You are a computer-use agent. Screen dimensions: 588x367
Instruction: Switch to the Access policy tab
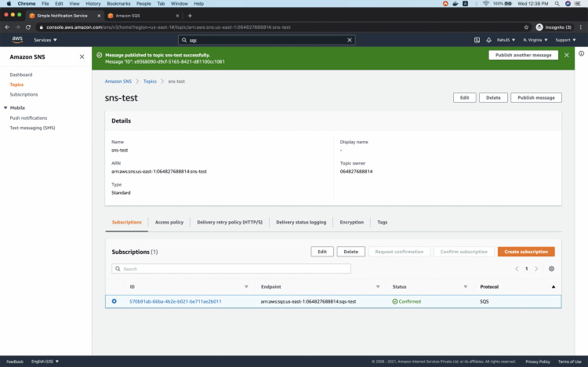pyautogui.click(x=169, y=222)
